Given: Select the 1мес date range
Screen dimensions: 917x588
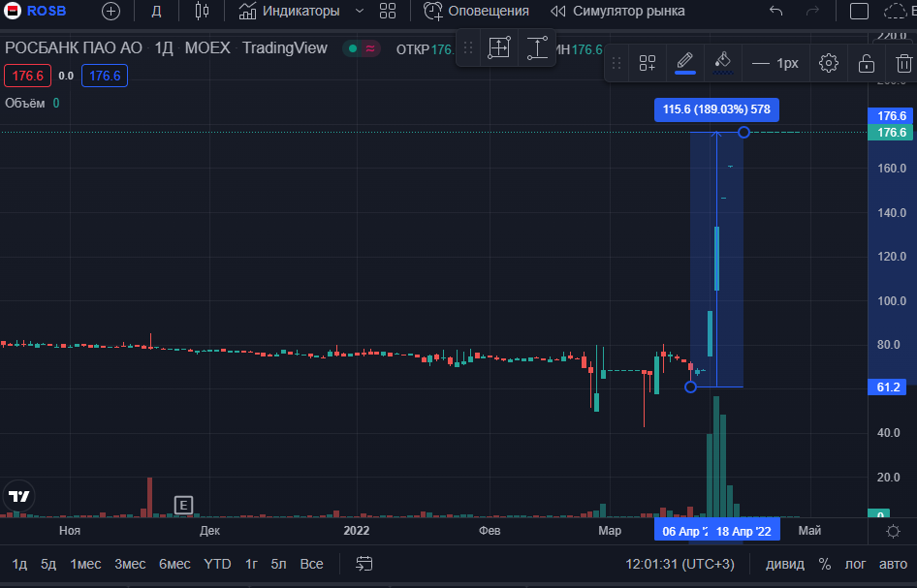Looking at the screenshot, I should [85, 564].
